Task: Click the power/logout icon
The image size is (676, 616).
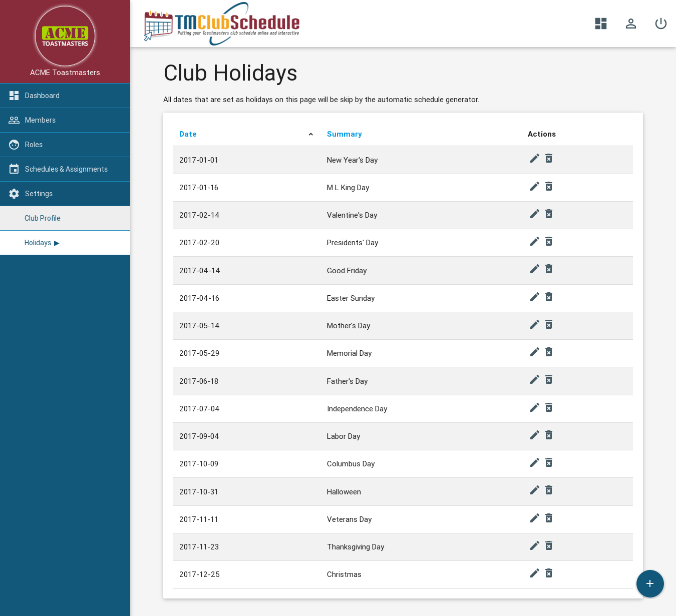Action: pyautogui.click(x=660, y=24)
